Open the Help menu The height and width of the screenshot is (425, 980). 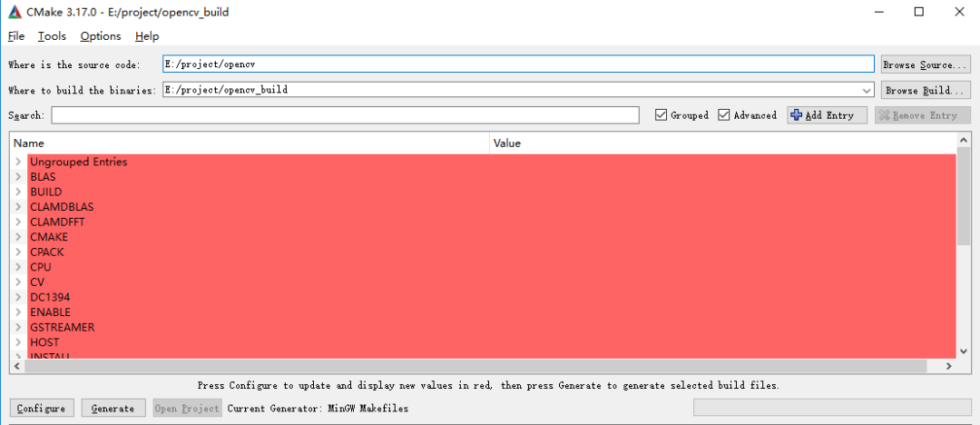[x=147, y=36]
